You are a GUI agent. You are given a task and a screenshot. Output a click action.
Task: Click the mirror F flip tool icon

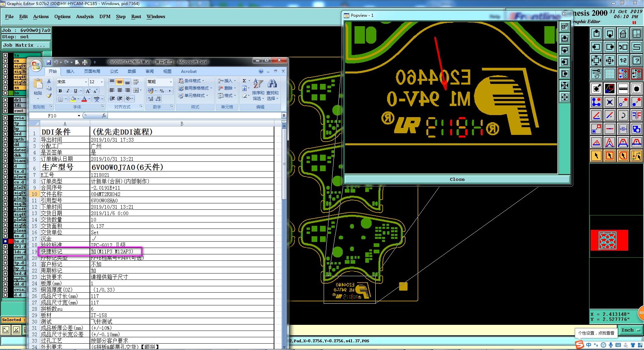click(x=636, y=115)
